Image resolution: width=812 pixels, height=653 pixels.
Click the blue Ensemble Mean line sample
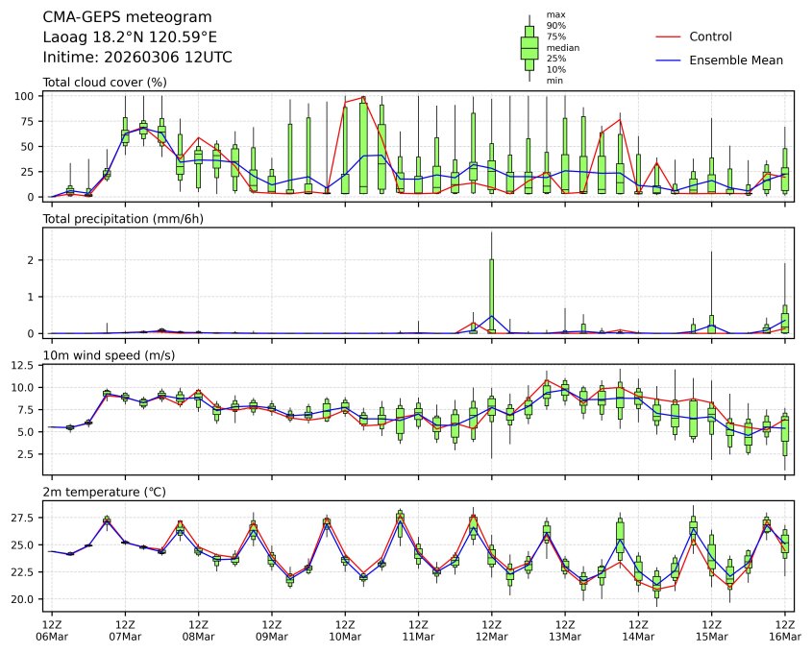pyautogui.click(x=668, y=60)
